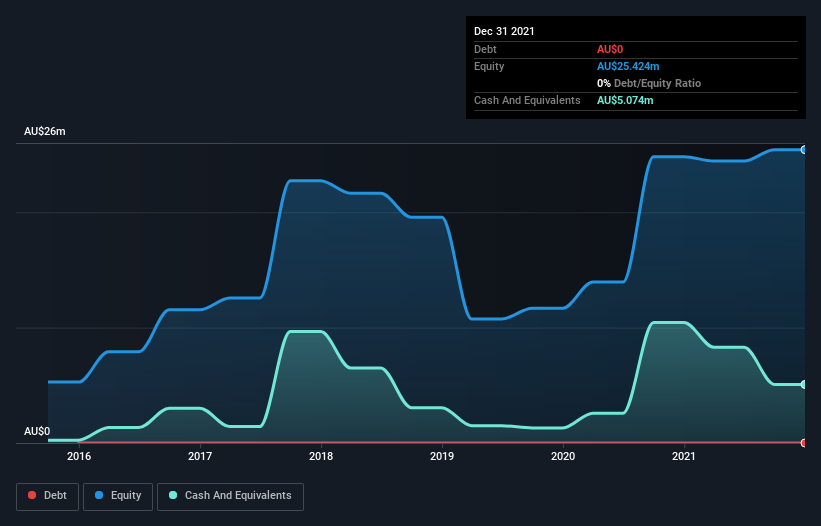Click the AU$0 y-axis label

[37, 431]
